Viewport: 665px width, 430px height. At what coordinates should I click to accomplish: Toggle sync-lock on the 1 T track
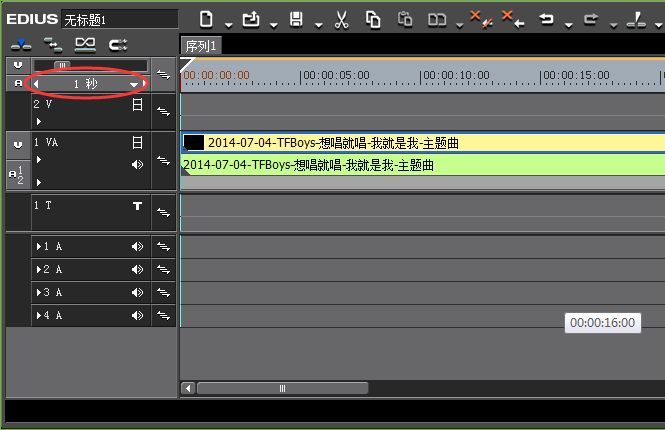tap(164, 213)
